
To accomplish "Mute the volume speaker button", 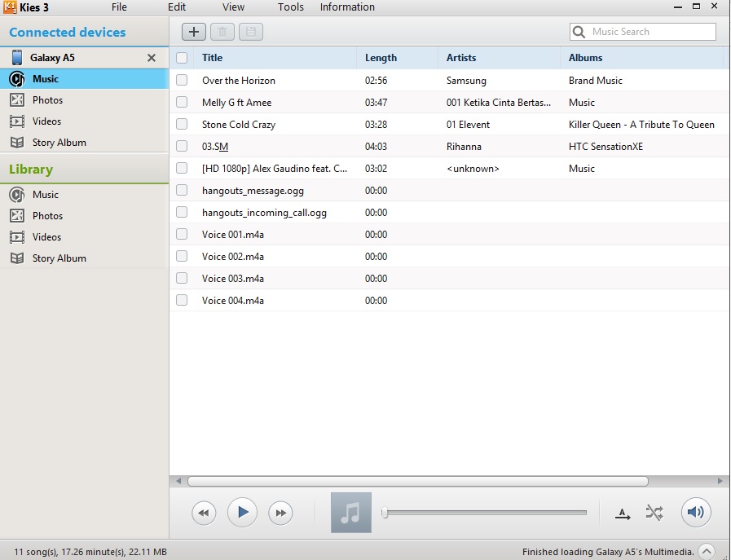I will [x=695, y=512].
